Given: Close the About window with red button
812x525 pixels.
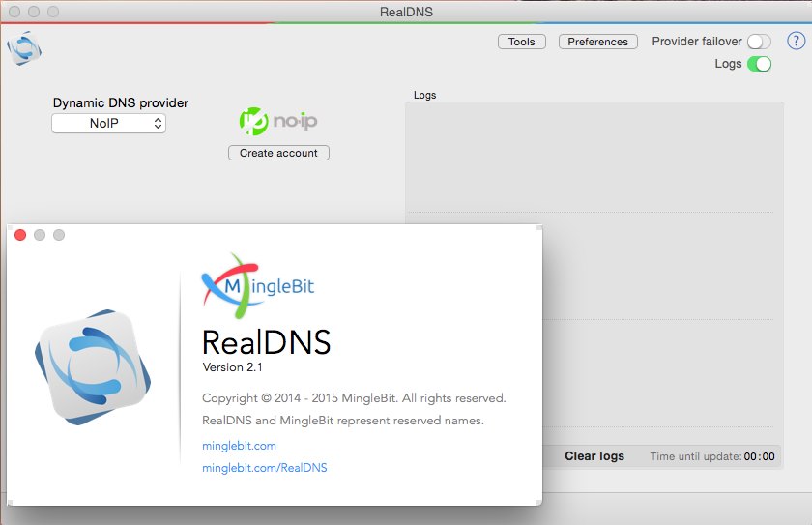Looking at the screenshot, I should pos(20,235).
